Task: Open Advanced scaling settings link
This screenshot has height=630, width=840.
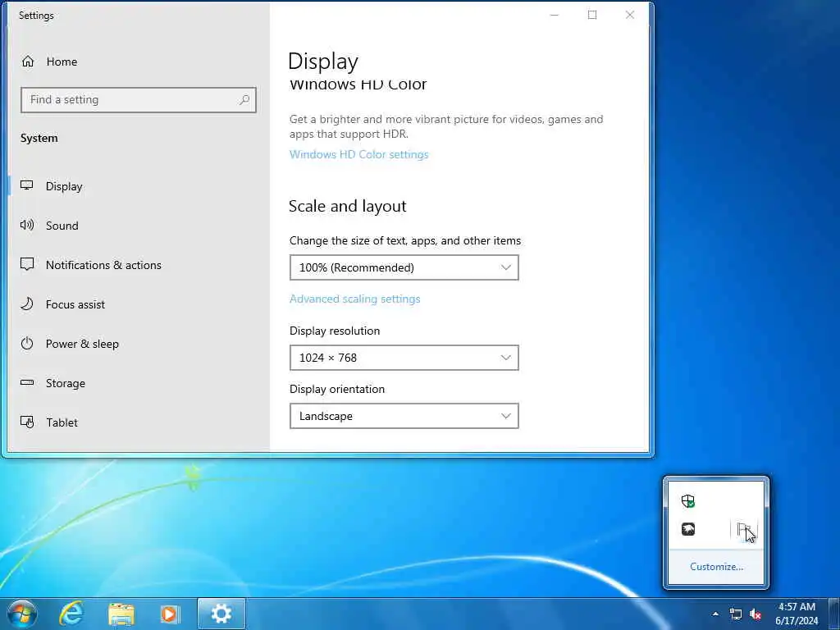Action: [354, 299]
